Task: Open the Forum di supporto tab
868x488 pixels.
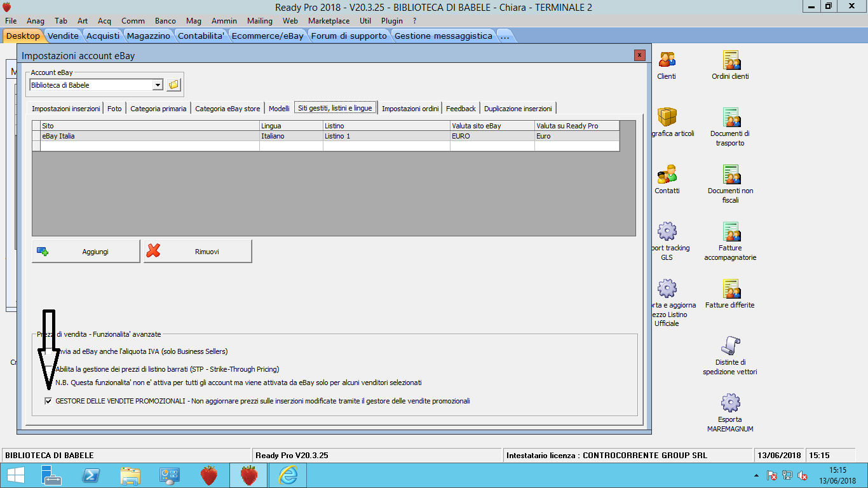Action: tap(349, 36)
